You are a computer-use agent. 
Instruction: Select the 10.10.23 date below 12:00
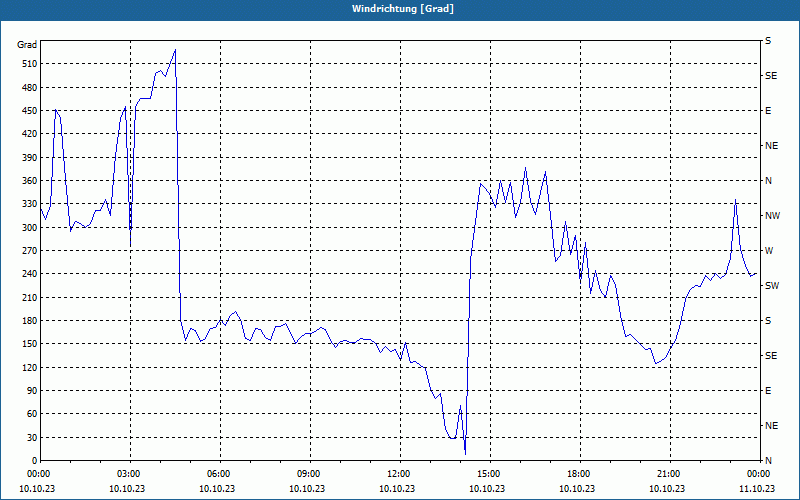397,488
